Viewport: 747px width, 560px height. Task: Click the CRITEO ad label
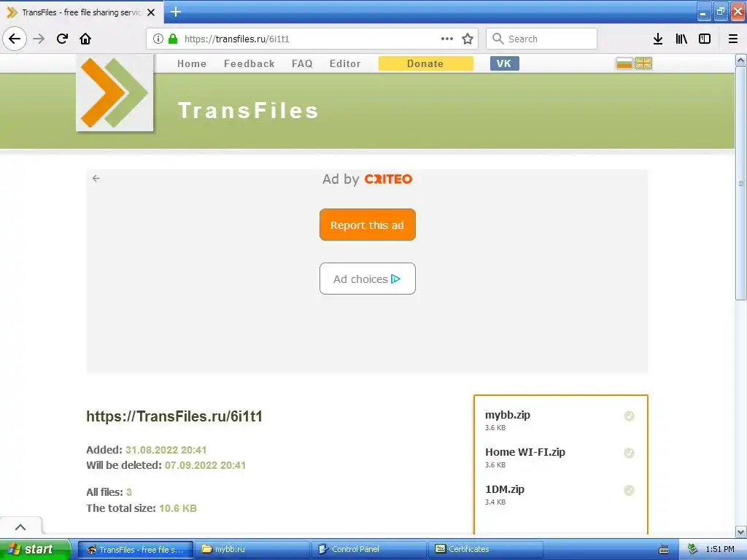click(x=388, y=179)
